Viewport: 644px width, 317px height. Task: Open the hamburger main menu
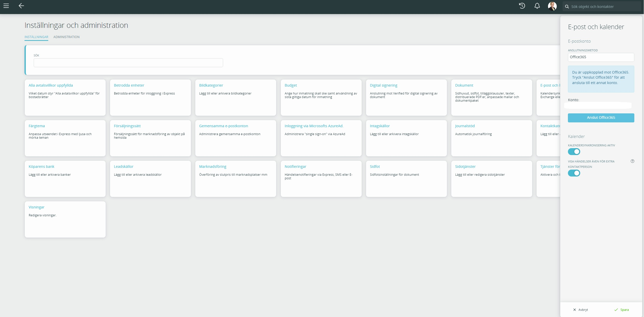click(x=6, y=6)
